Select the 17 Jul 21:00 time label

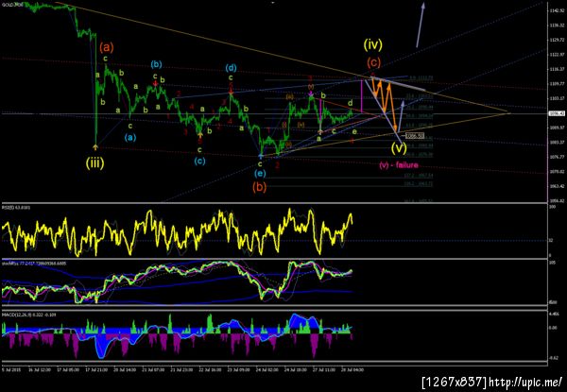pyautogui.click(x=95, y=370)
